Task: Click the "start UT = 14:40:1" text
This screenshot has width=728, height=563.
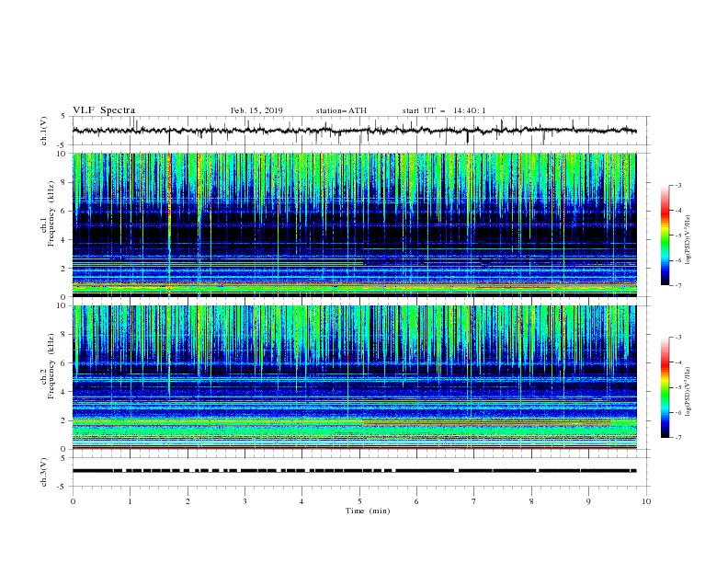Action: (x=444, y=110)
